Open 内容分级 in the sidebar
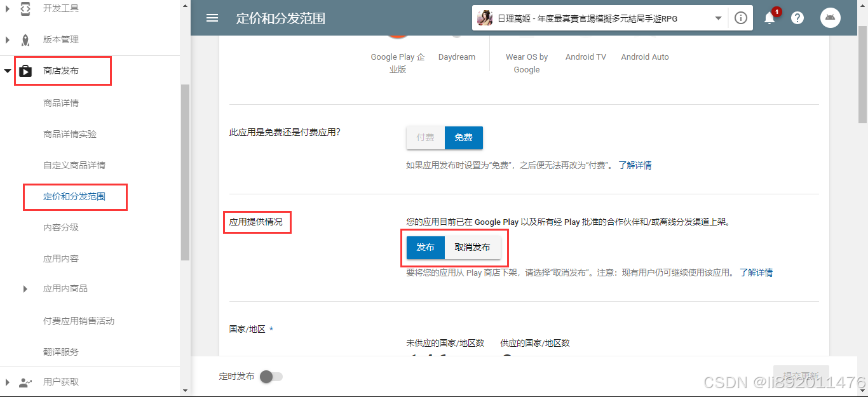 61,227
